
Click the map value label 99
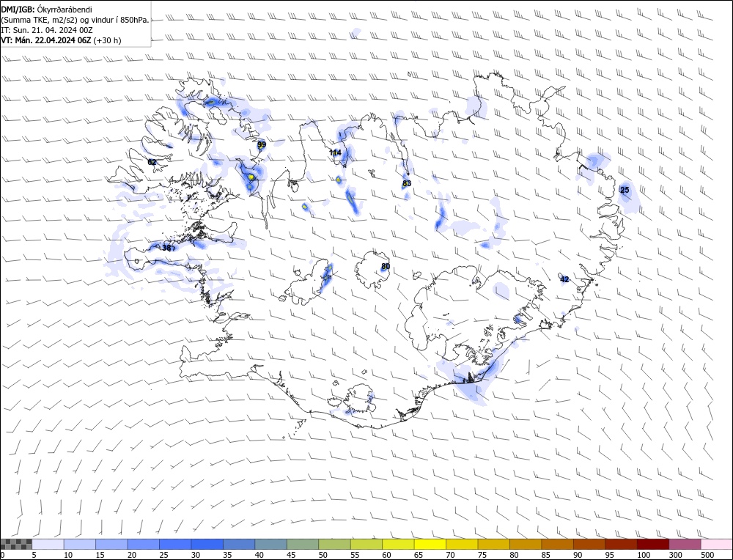(262, 144)
